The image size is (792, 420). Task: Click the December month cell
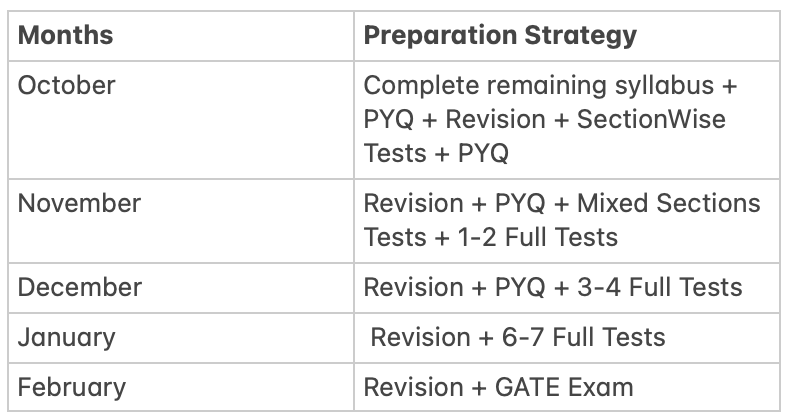pyautogui.click(x=80, y=287)
